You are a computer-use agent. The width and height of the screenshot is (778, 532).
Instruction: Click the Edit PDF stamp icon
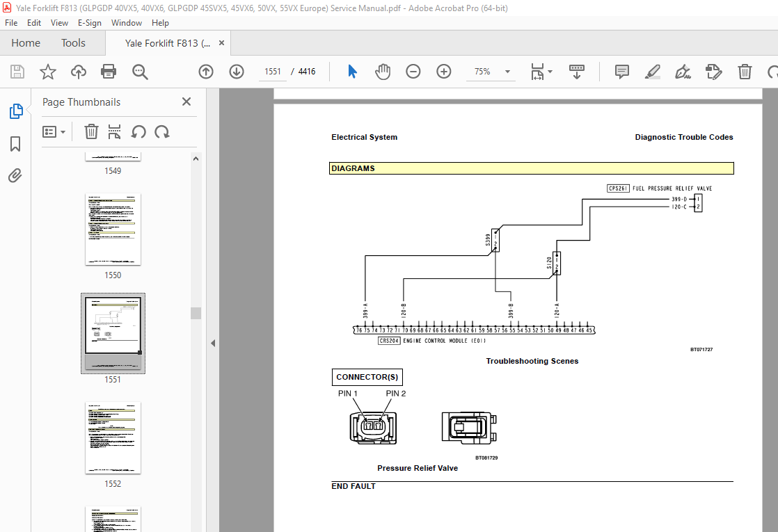click(713, 72)
